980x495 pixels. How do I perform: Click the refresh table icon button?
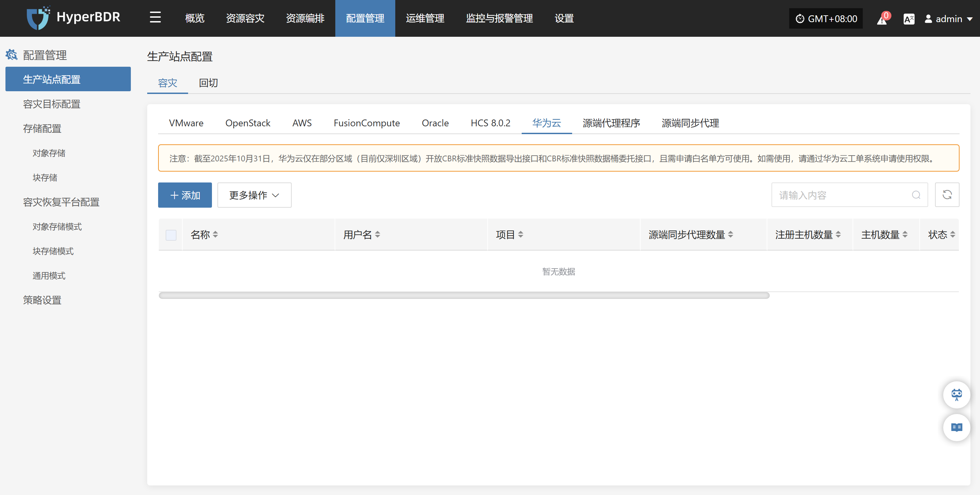point(947,195)
